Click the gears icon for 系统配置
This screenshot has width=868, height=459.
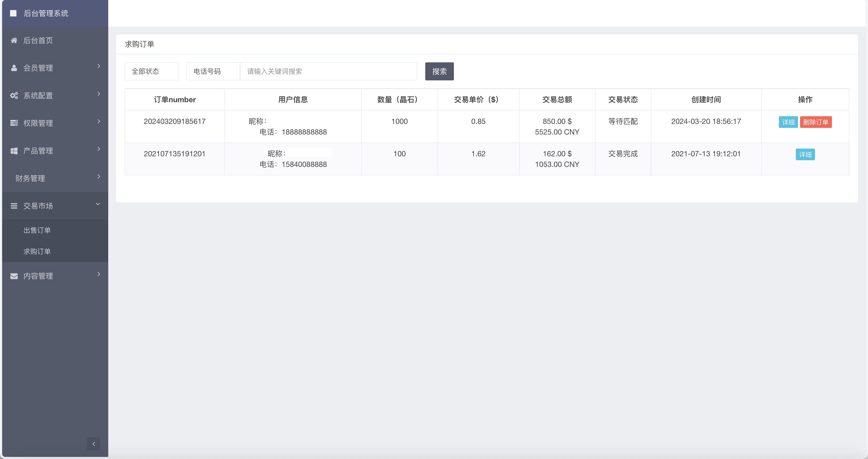[14, 96]
